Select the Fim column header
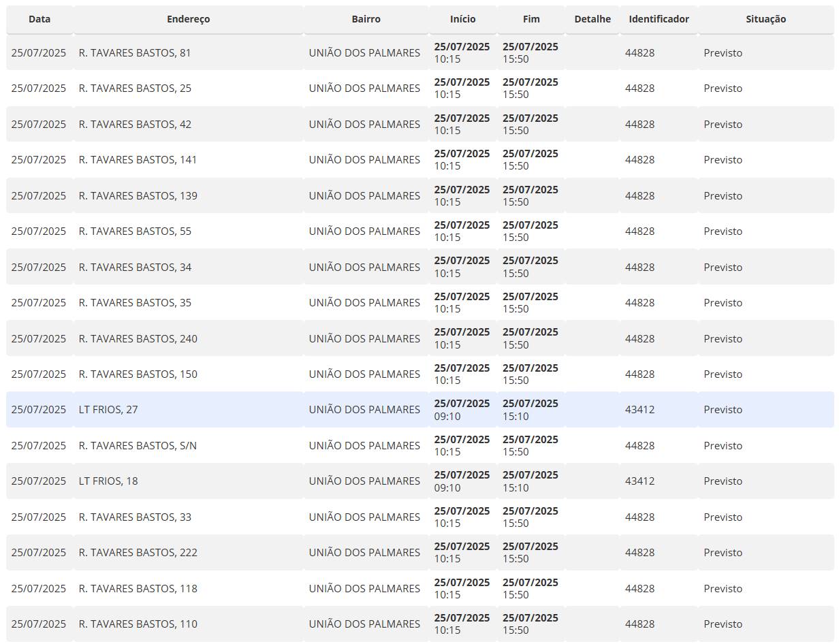The image size is (839, 644). [531, 19]
